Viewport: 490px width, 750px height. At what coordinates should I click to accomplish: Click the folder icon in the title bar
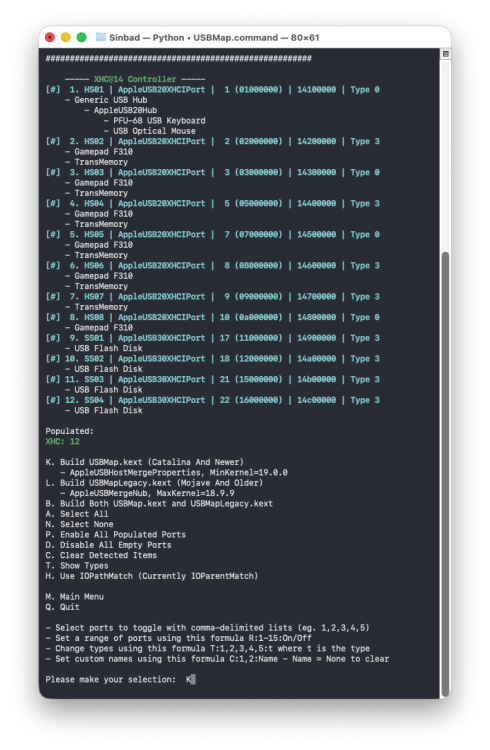tap(100, 37)
